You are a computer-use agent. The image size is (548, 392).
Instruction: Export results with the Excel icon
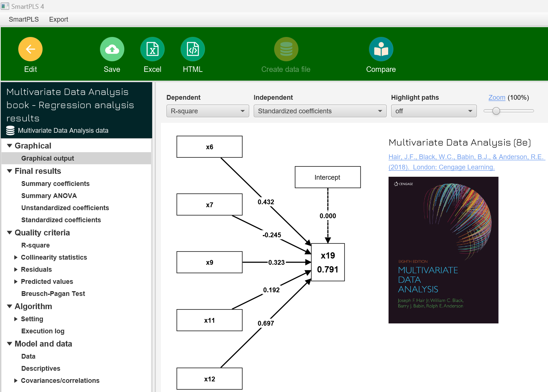152,49
